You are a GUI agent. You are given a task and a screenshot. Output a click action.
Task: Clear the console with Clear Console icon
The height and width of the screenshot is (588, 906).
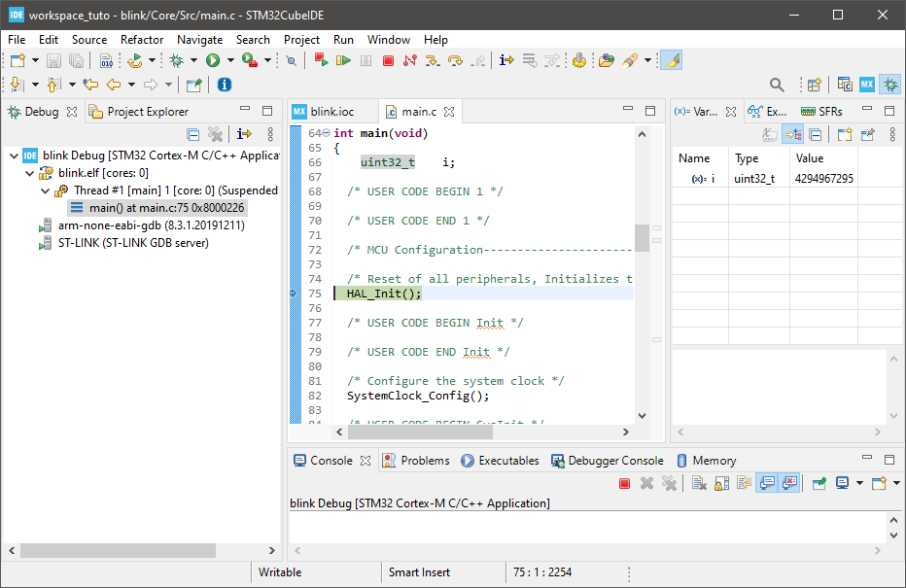pyautogui.click(x=699, y=483)
